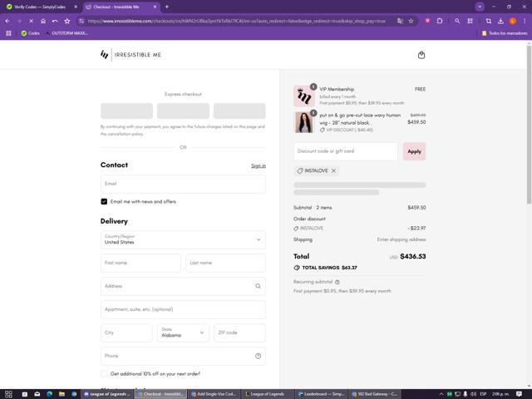Open the orange profile avatar

[513, 21]
